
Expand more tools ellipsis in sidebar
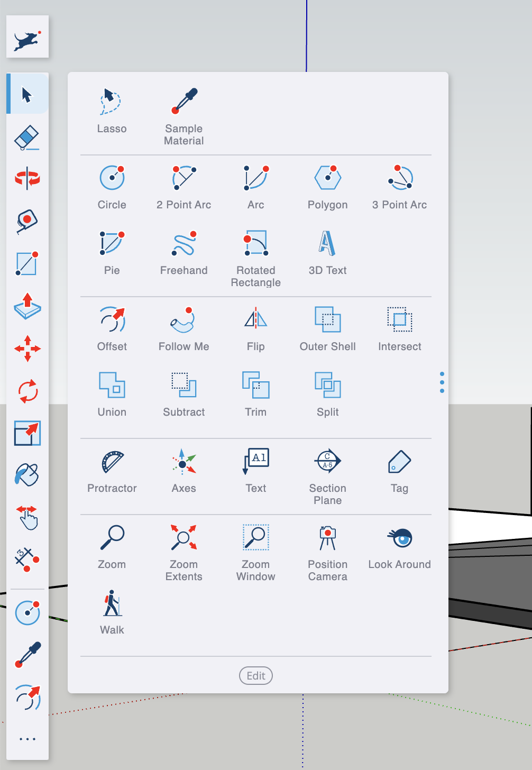coord(27,739)
